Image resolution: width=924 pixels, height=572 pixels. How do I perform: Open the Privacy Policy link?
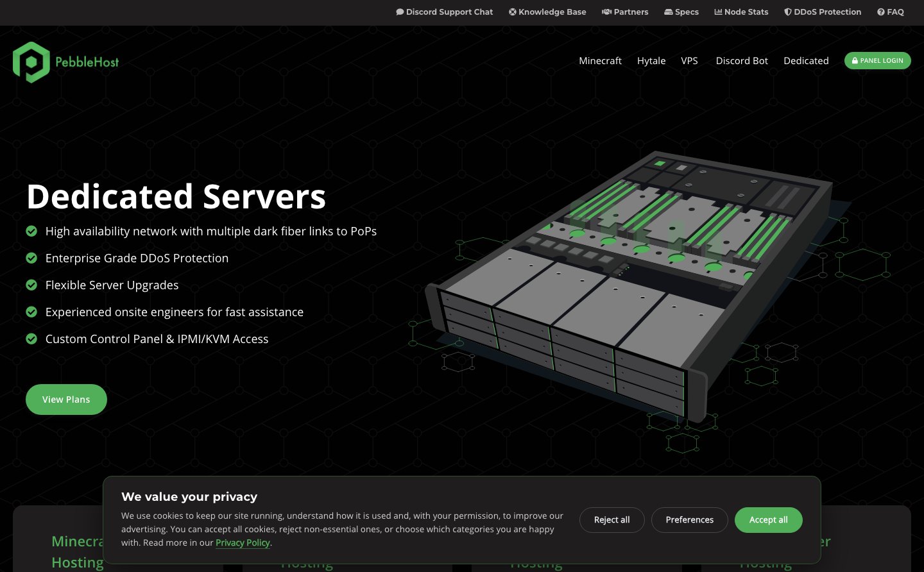point(243,543)
